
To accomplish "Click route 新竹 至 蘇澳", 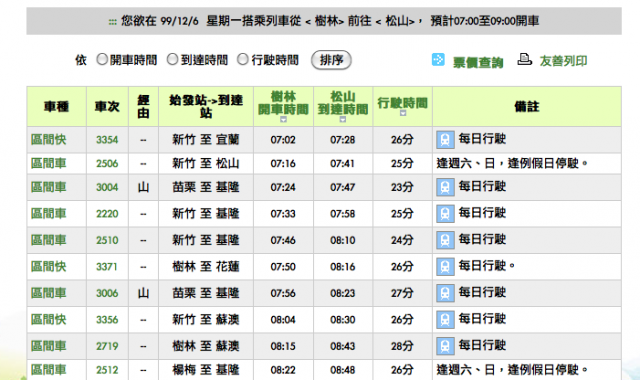I will (206, 320).
